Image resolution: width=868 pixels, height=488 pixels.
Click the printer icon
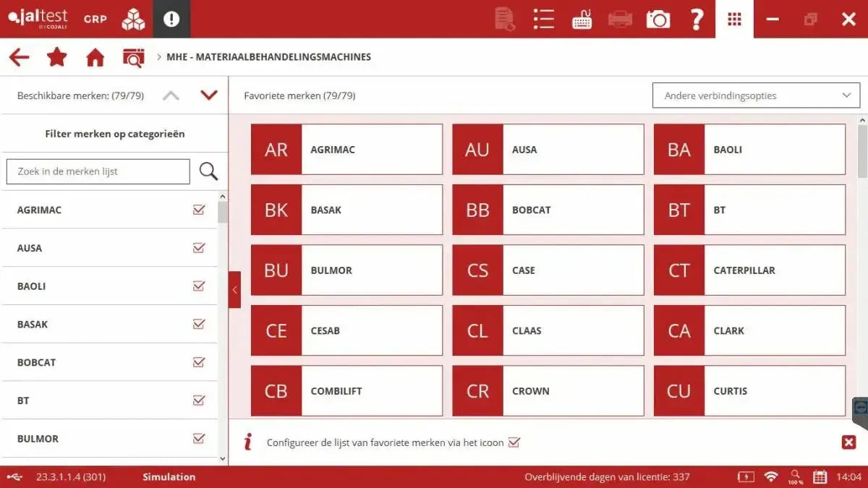tap(619, 20)
